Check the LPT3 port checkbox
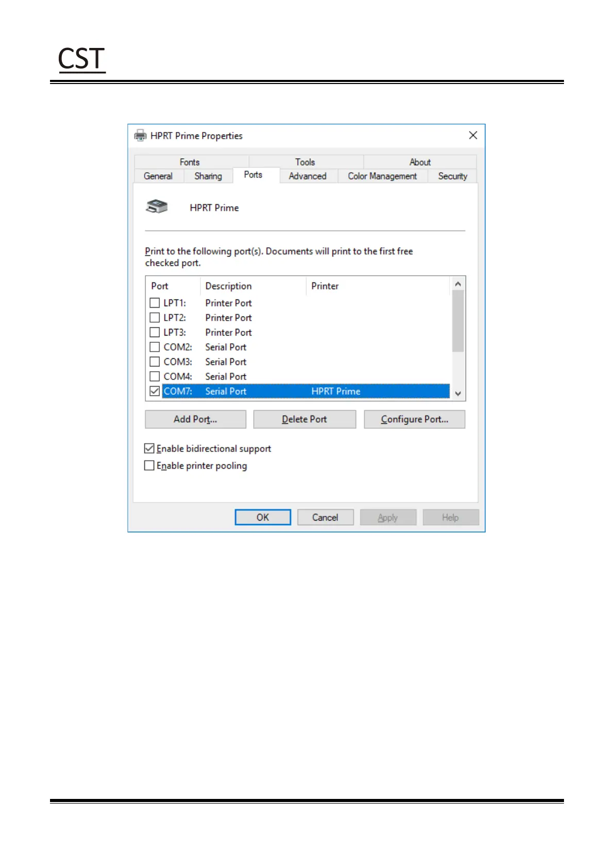 tap(155, 332)
